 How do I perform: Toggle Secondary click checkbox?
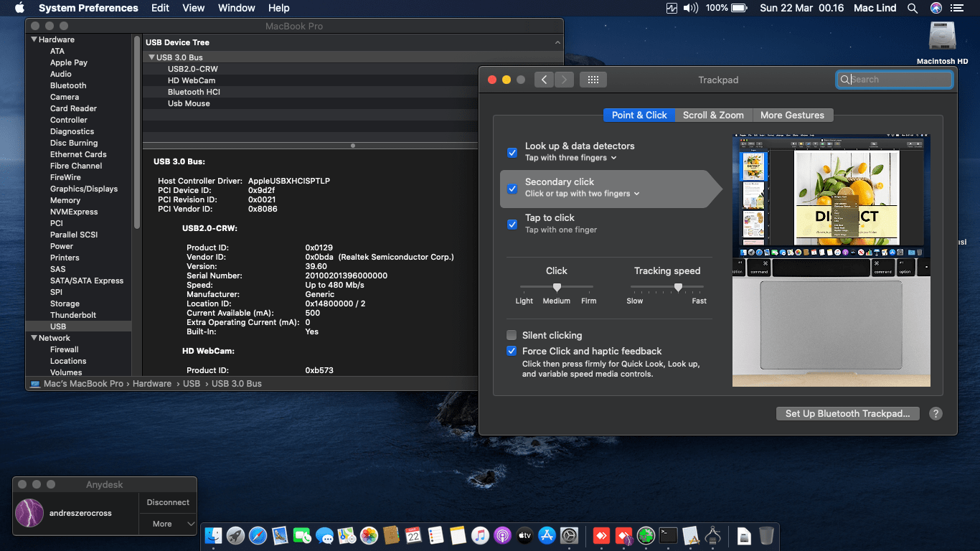[x=512, y=189]
